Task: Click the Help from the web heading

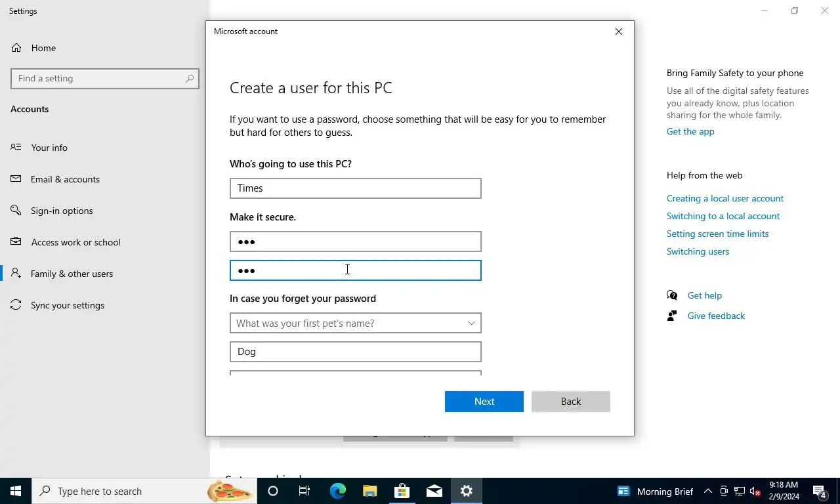Action: point(704,175)
